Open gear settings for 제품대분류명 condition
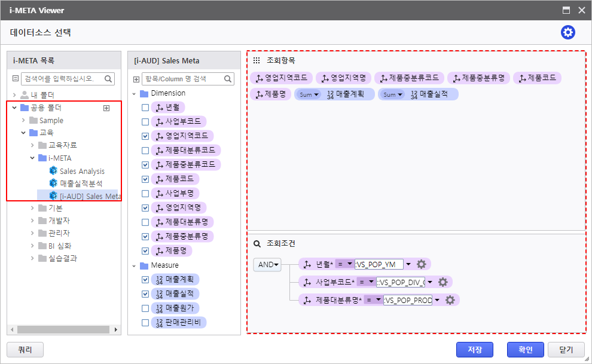Image resolution: width=592 pixels, height=364 pixels. 450,300
